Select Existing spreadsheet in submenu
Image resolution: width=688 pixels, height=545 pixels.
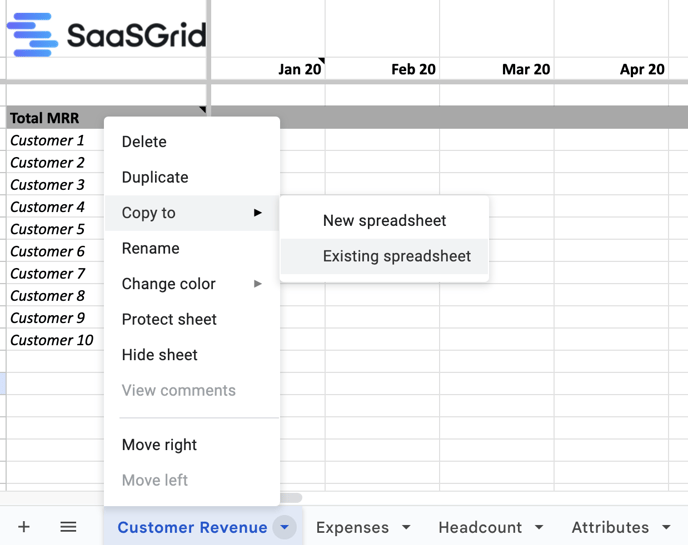[396, 256]
